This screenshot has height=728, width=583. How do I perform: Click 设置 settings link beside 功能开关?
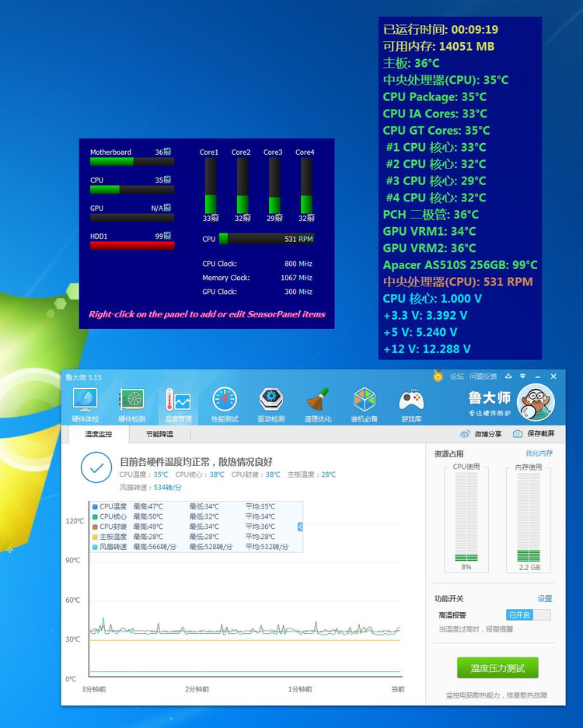(x=544, y=598)
